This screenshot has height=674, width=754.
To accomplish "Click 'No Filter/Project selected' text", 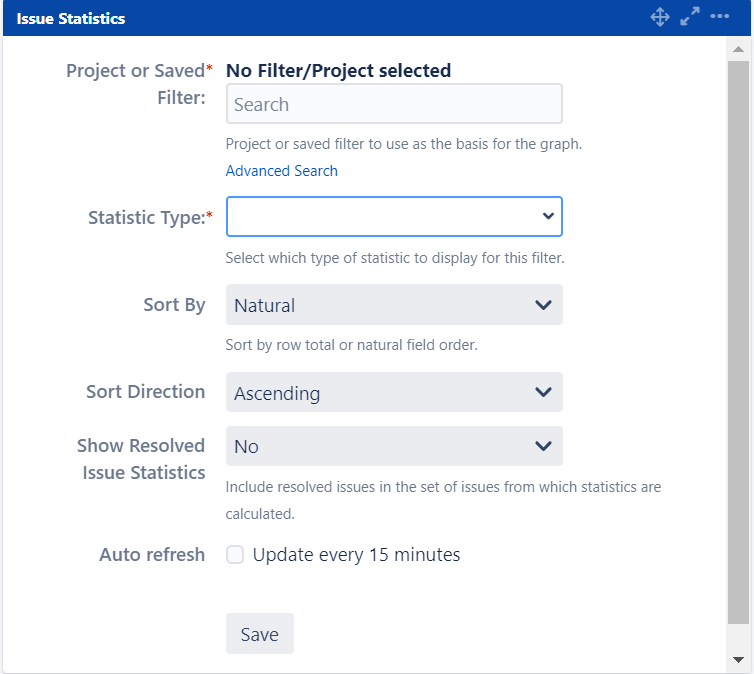I will [339, 71].
